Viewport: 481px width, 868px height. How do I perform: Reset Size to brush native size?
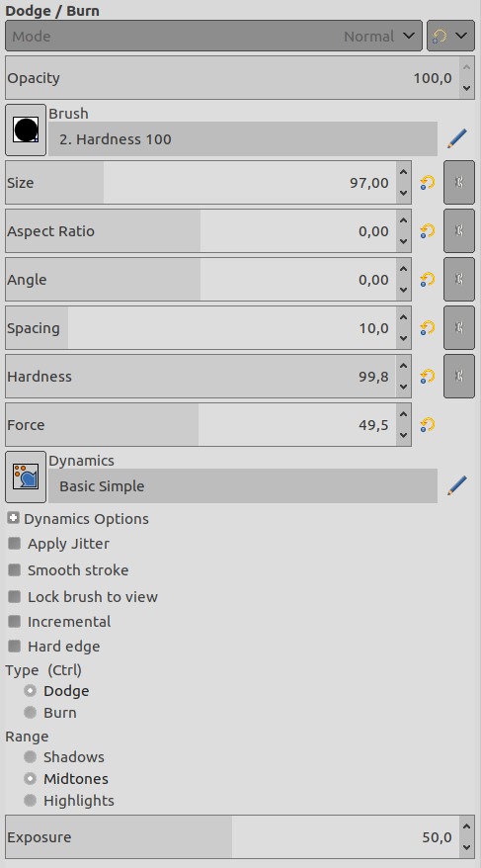tap(427, 183)
